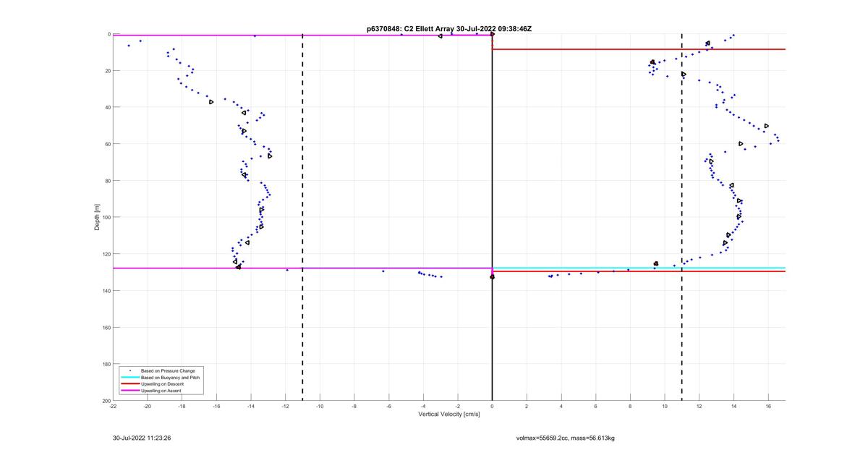868x450 pixels.
Task: Click legend entry 'Based on Pressure Change'
Action: click(168, 371)
